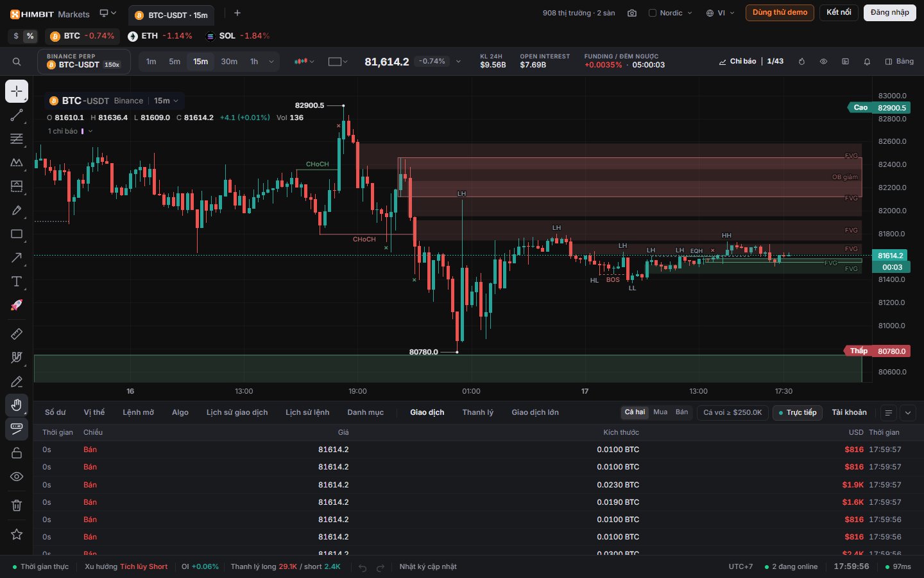Delete drawings with the trash icon
This screenshot has width=924, height=578.
17,505
